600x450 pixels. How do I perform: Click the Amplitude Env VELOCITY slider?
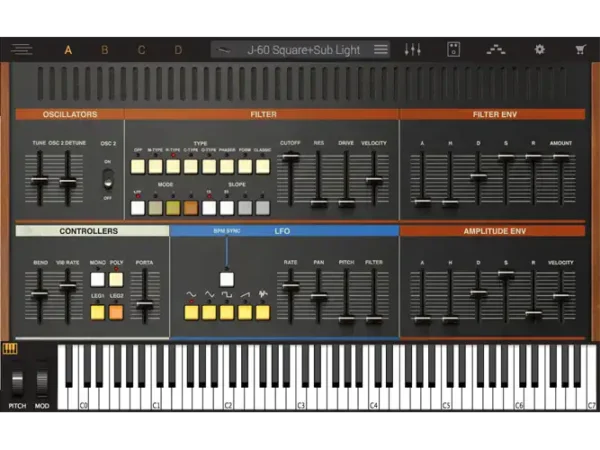(x=561, y=295)
